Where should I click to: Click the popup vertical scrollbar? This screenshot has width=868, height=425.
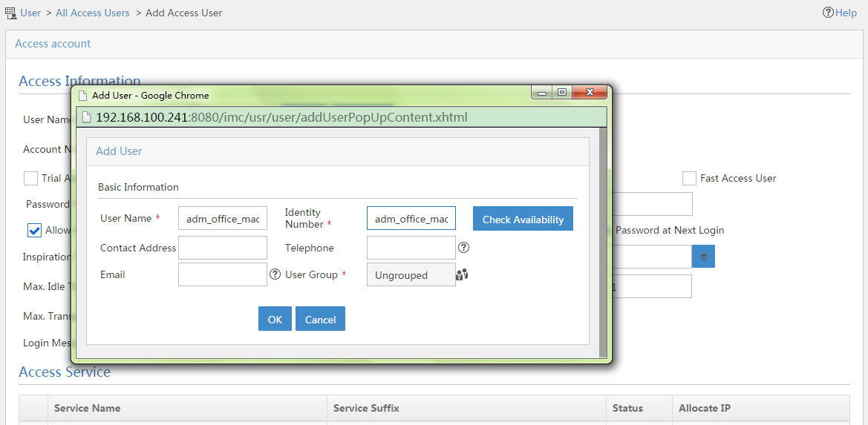tap(603, 242)
